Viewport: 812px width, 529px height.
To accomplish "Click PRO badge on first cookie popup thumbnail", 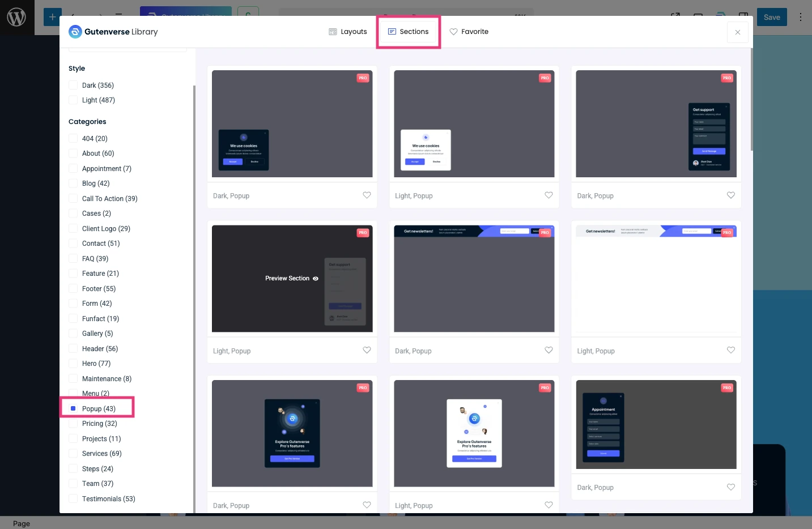I will tap(363, 78).
